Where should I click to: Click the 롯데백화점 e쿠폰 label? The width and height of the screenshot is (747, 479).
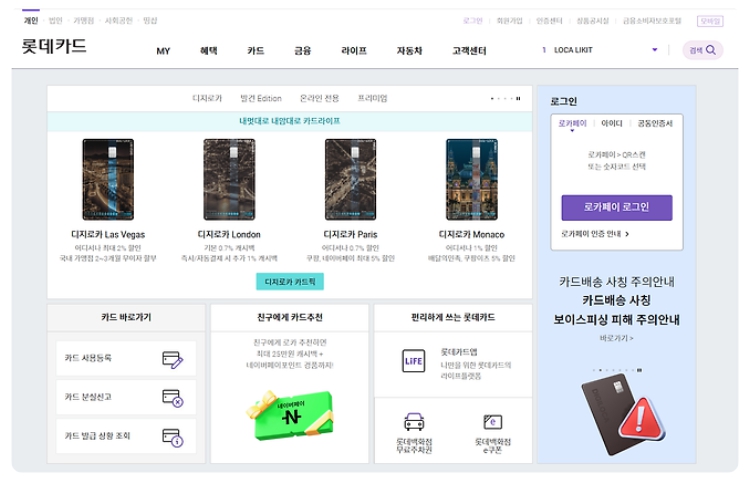493,446
